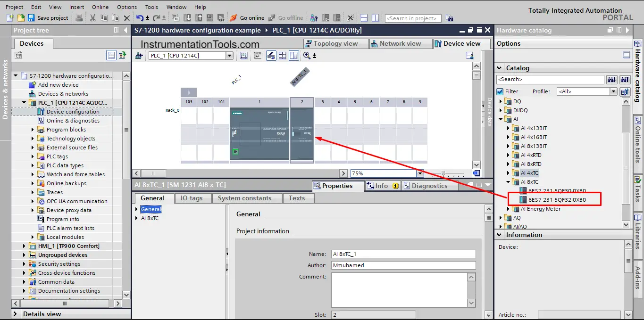Create a new project via toolbar icon
644x320 pixels.
tap(10, 18)
